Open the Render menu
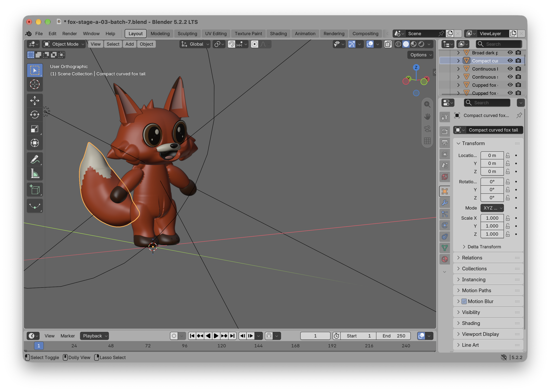The image size is (550, 392). point(70,34)
